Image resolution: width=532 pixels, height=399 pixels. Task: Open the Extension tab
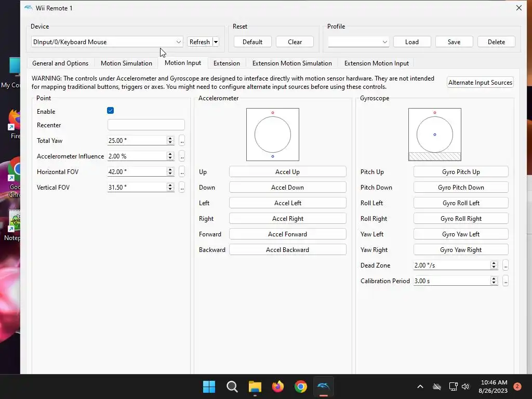[x=227, y=63]
